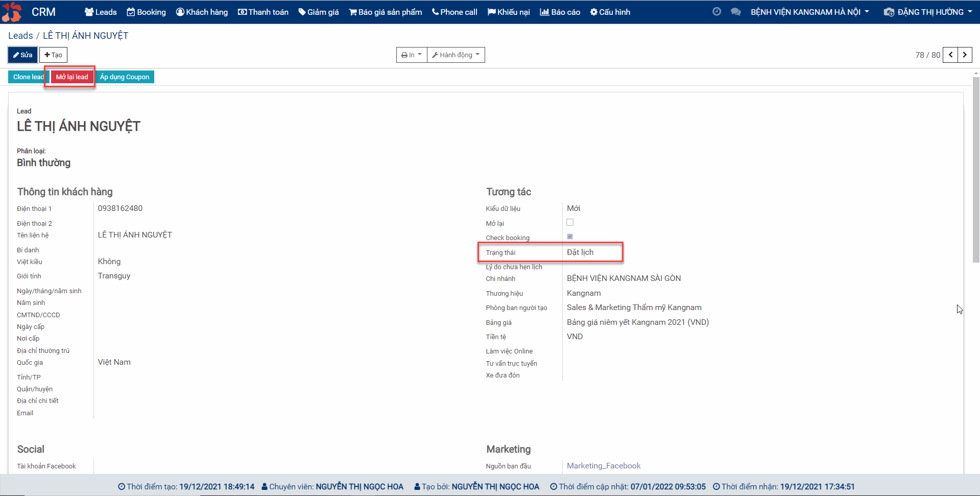Expand the In print dropdown
The height and width of the screenshot is (496, 980).
coord(411,55)
